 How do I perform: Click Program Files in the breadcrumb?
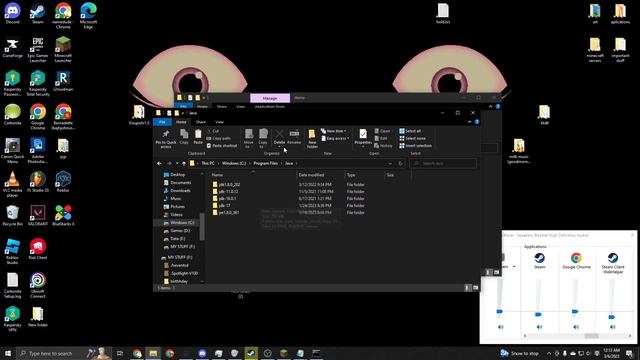265,163
